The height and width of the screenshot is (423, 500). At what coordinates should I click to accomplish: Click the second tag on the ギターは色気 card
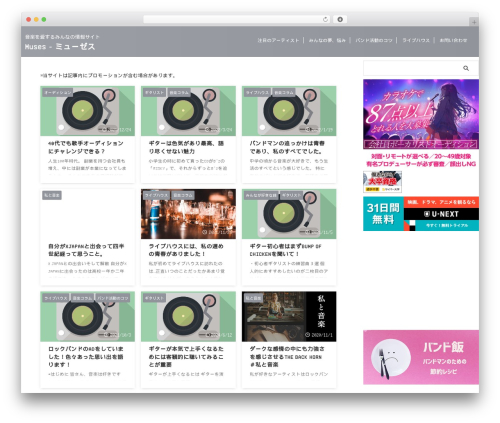coord(179,92)
